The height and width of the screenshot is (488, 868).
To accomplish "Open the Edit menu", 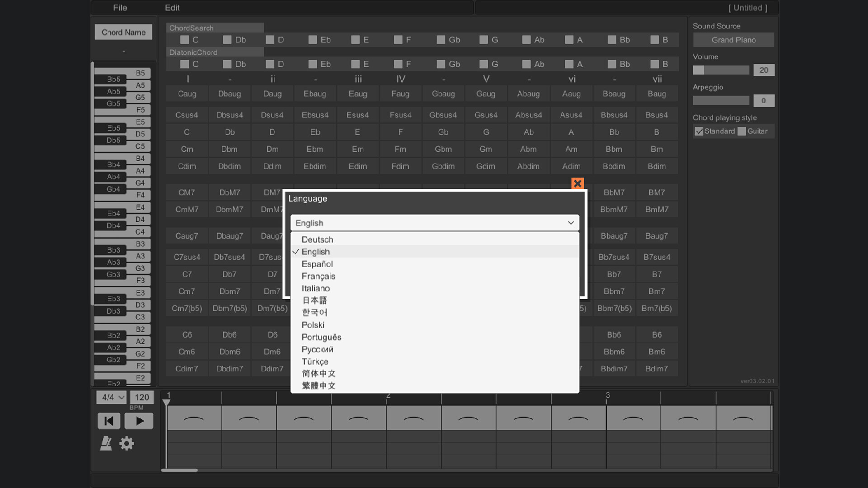I will click(x=173, y=8).
